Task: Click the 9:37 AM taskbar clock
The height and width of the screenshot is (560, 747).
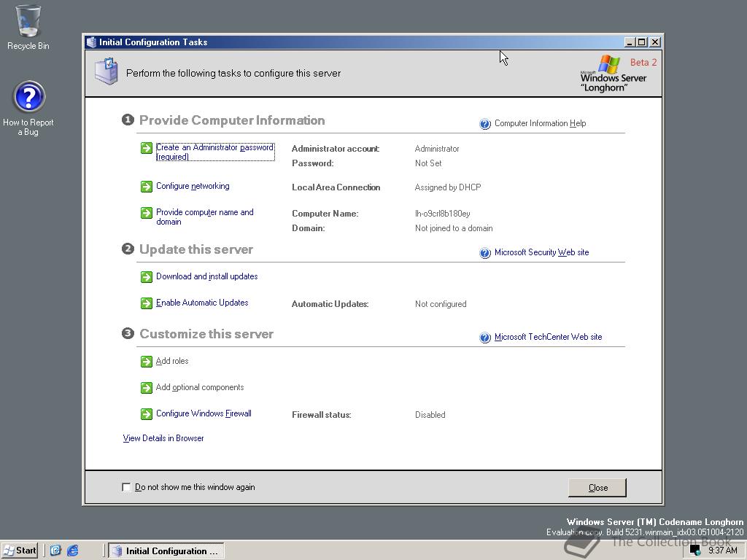Action: (722, 551)
